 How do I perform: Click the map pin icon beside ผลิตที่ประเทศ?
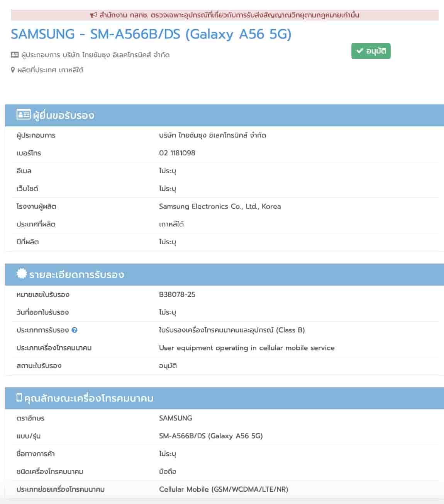click(x=13, y=70)
